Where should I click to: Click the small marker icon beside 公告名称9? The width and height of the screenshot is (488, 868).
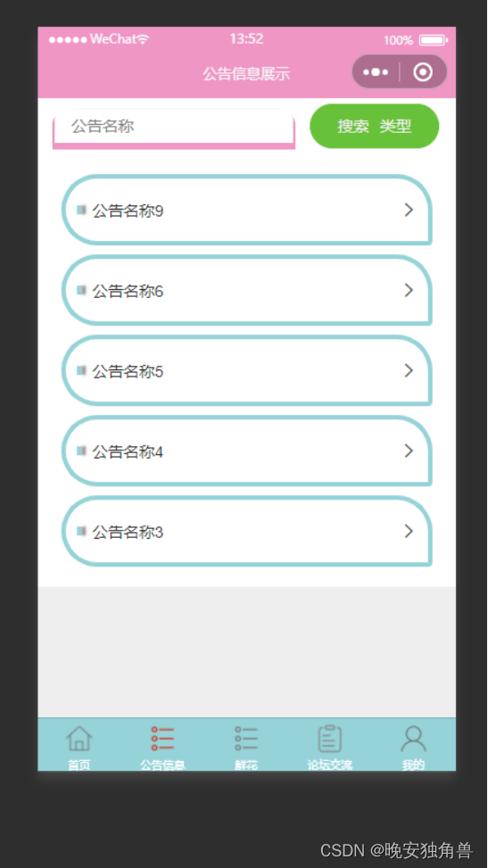pyautogui.click(x=81, y=210)
